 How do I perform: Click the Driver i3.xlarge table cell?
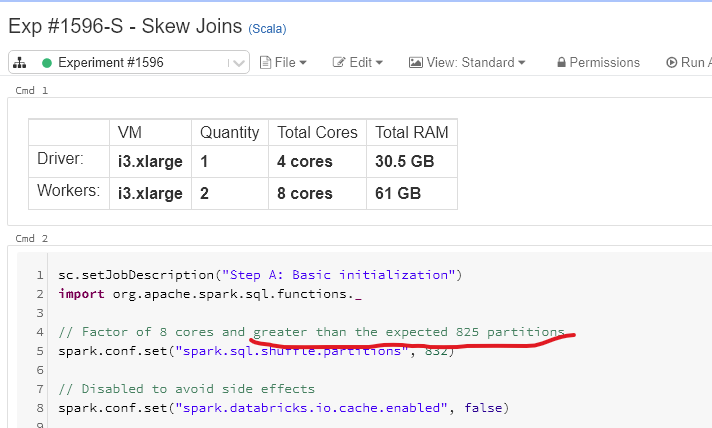(x=150, y=161)
